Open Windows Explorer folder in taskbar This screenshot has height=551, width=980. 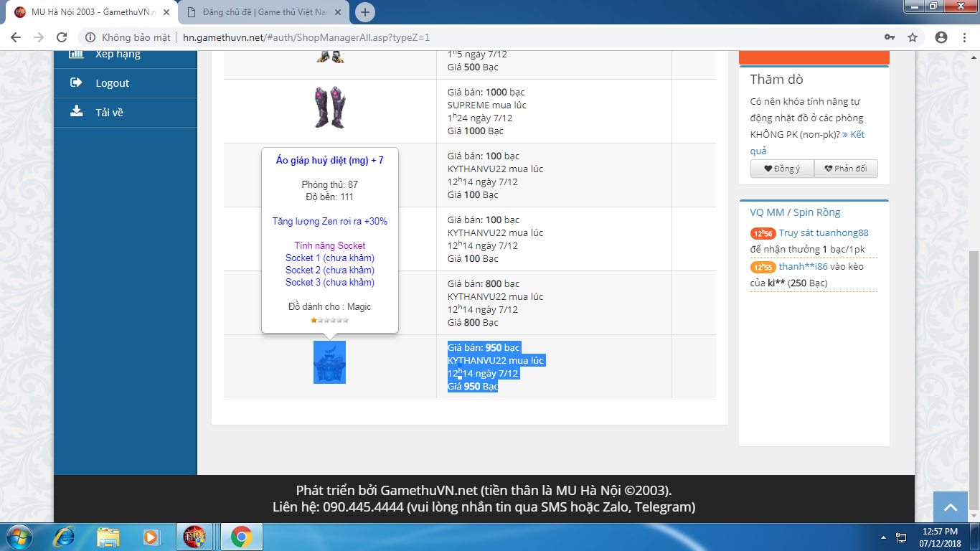click(x=108, y=537)
